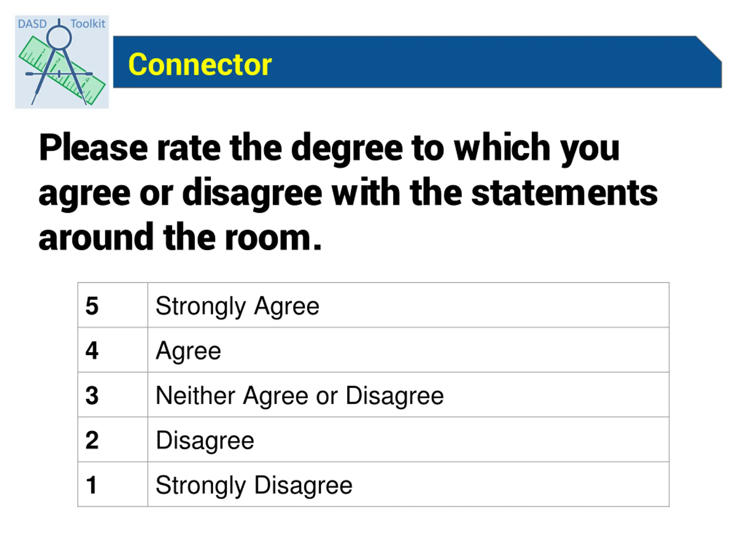
Task: Click the word 'statements' in heading
Action: coord(564,193)
